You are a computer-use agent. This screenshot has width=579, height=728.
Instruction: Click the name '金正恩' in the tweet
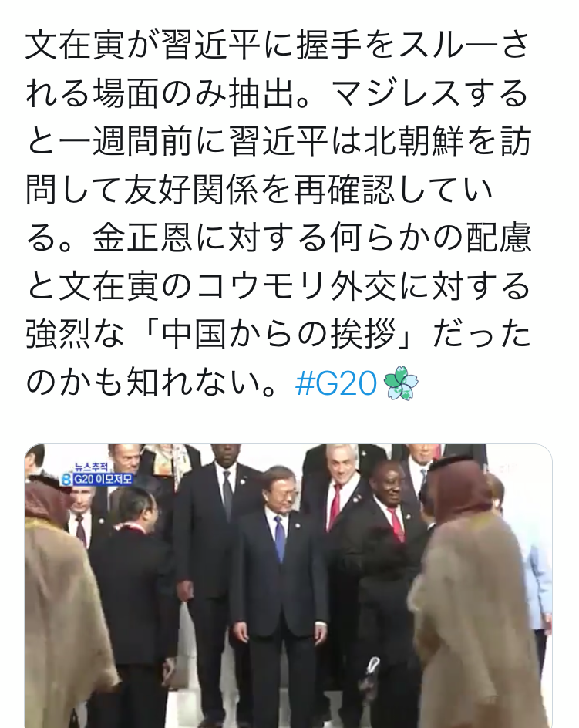[142, 238]
